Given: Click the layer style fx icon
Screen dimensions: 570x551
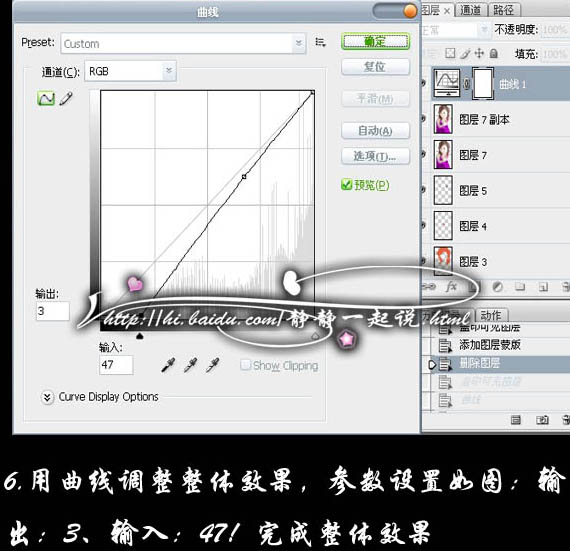Looking at the screenshot, I should 451,287.
